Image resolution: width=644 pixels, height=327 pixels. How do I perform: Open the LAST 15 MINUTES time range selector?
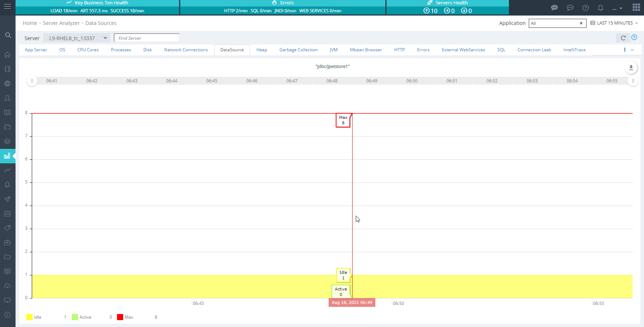point(614,23)
